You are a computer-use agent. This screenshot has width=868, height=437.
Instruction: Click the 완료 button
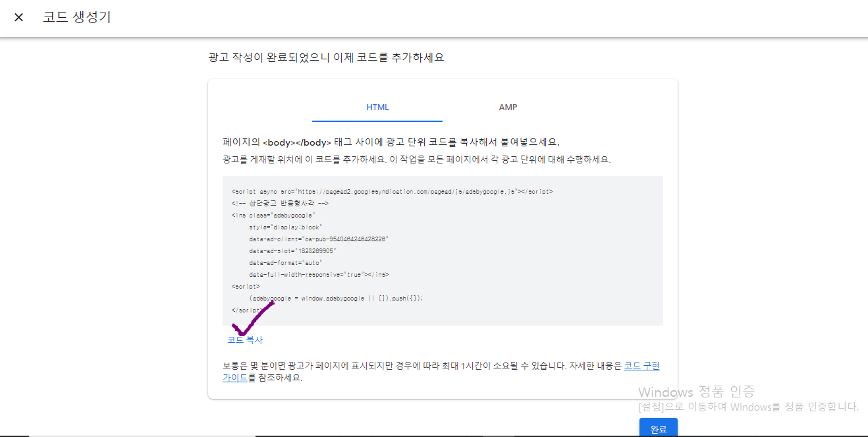(x=658, y=428)
